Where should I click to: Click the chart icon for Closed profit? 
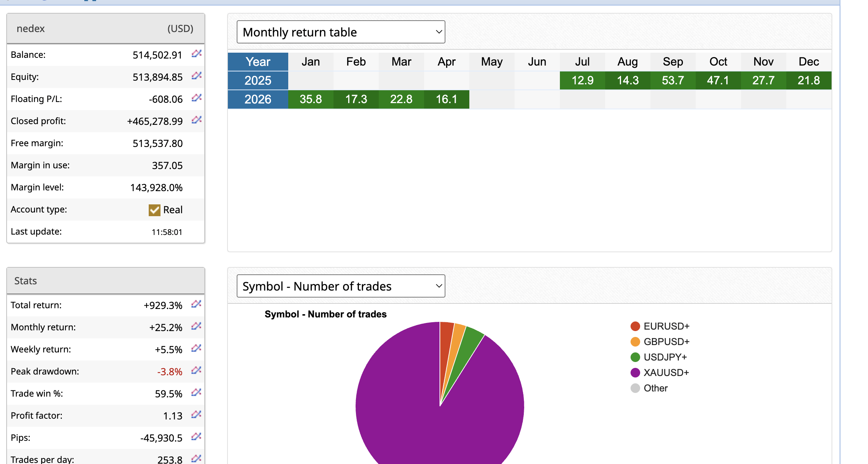(x=197, y=120)
